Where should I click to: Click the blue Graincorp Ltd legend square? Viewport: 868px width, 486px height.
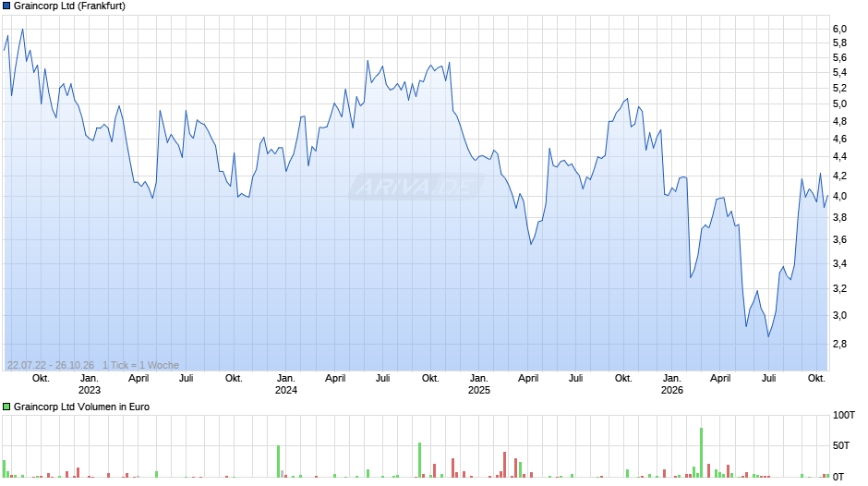pos(6,6)
